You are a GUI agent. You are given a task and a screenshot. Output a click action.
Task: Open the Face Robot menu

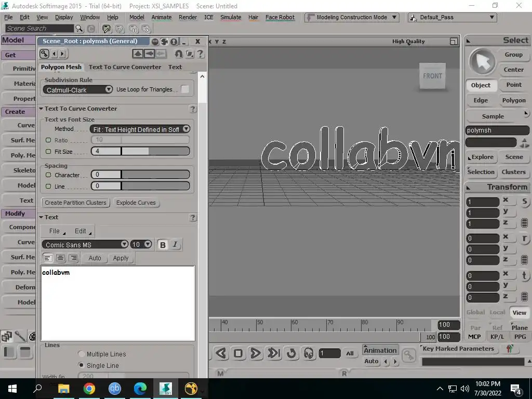coord(280,17)
